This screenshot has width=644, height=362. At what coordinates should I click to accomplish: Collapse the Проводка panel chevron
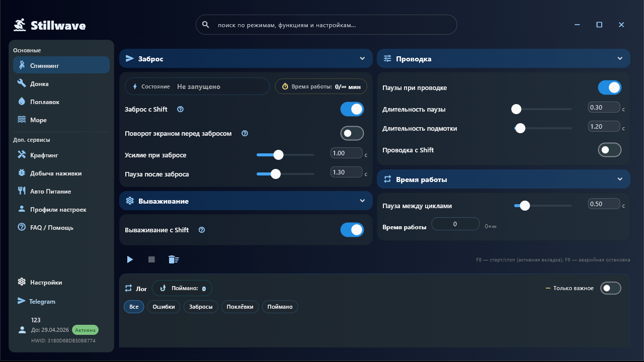click(x=620, y=59)
